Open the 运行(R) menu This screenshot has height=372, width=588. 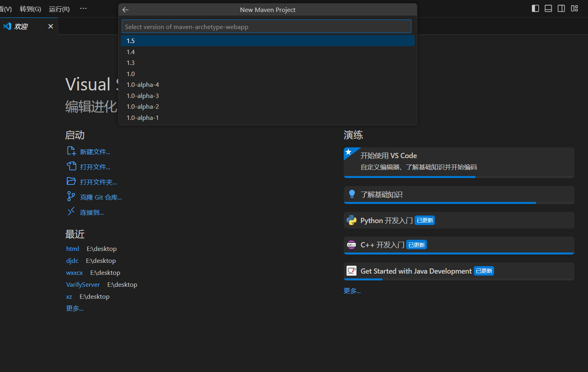point(59,9)
